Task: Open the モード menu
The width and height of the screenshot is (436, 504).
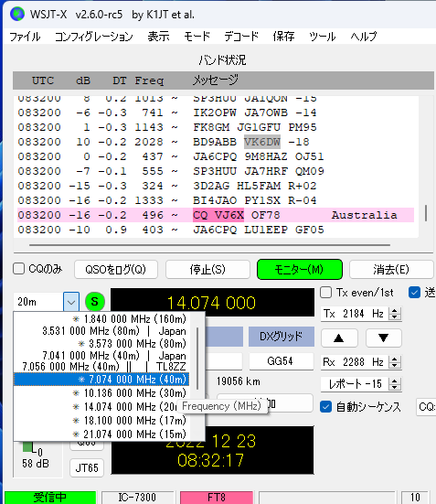Action: coord(197,37)
